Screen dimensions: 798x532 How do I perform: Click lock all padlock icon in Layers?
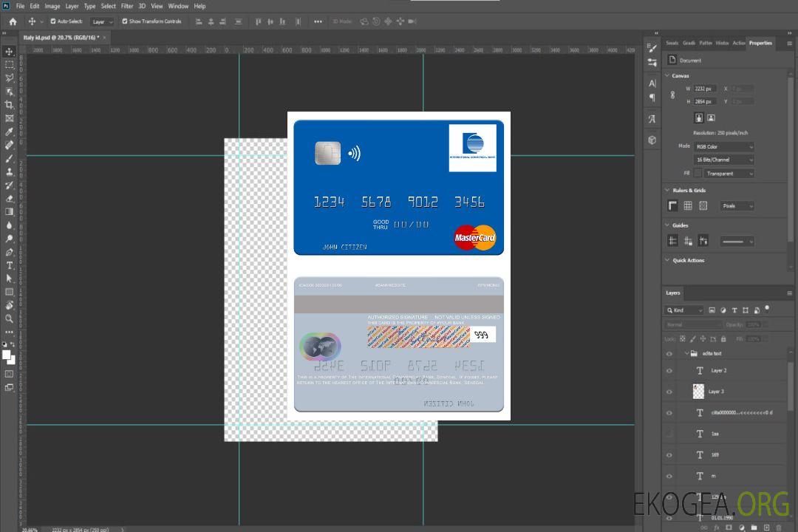point(723,338)
